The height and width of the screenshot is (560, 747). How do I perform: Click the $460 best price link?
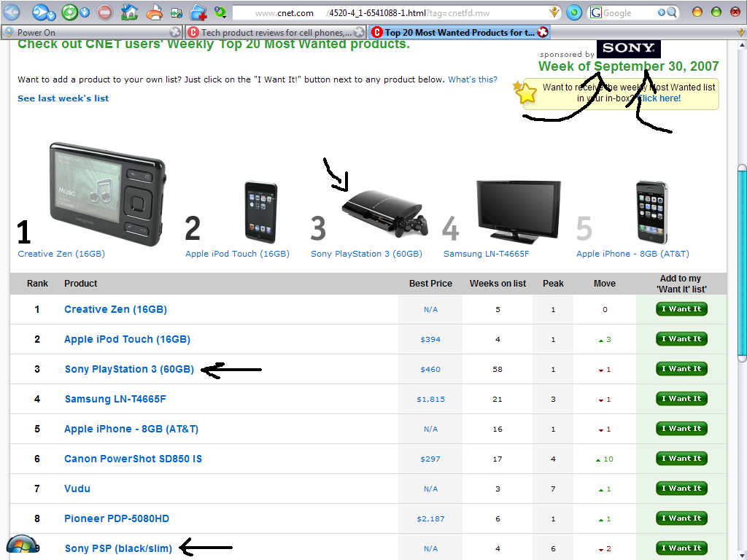coord(430,370)
